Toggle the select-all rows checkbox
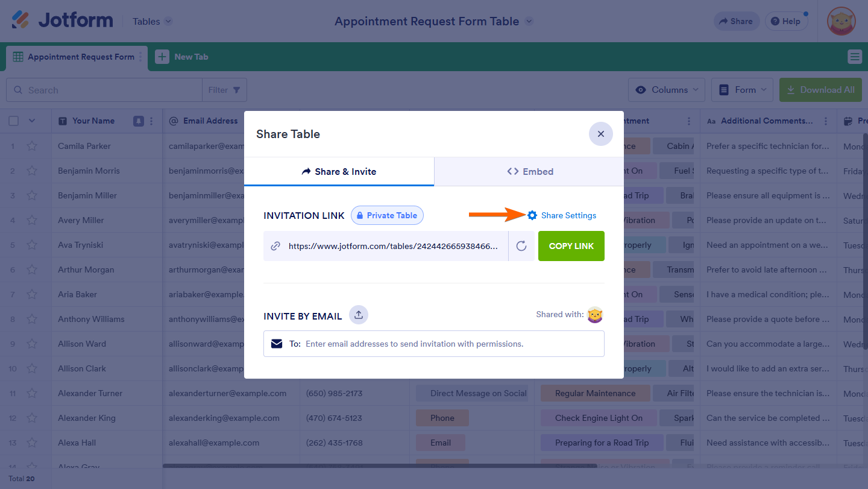The width and height of the screenshot is (868, 489). (14, 121)
